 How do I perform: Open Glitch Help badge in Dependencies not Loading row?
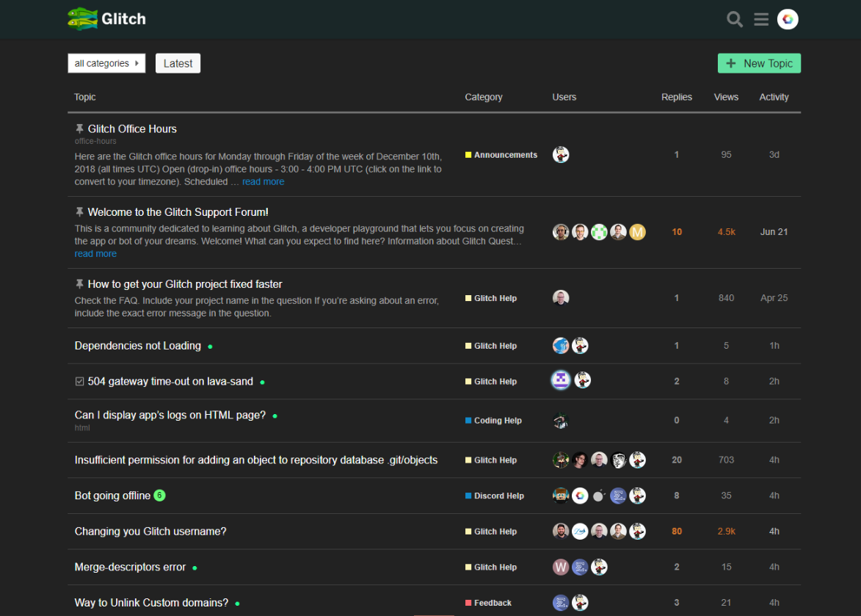tap(491, 346)
